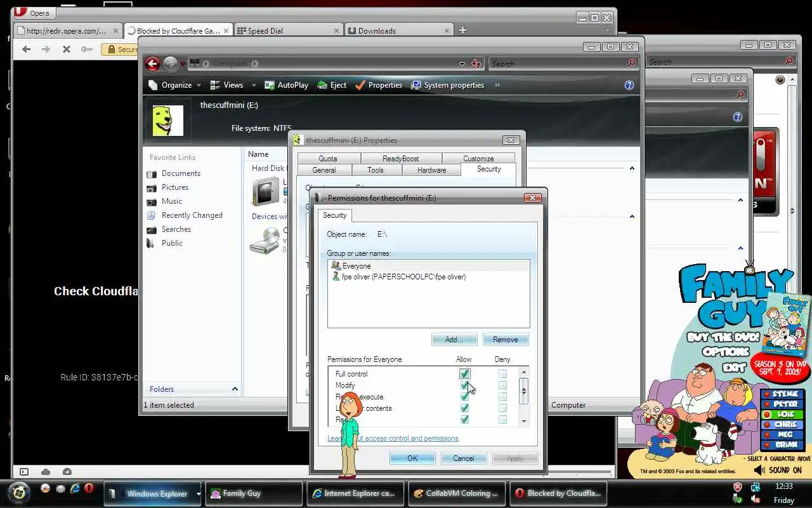Open the recent pages dropdown arrow
This screenshot has width=812, height=508.
point(183,64)
